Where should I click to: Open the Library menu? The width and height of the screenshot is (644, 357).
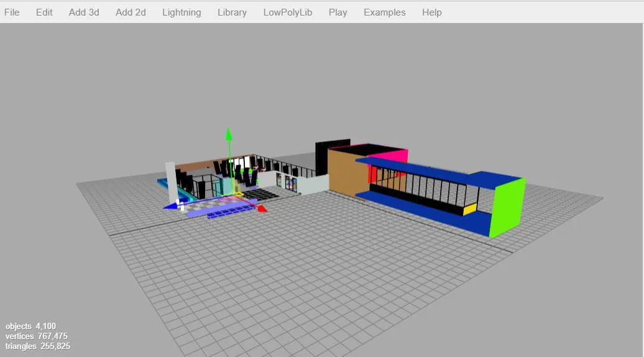(232, 12)
